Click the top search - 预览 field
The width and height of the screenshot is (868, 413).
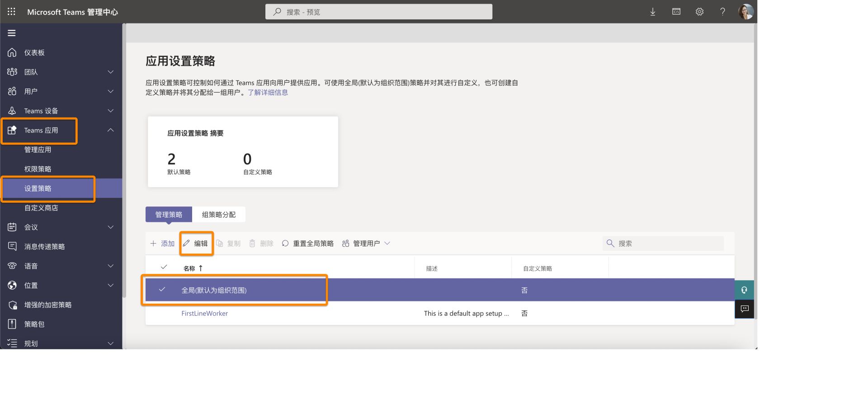pos(379,12)
